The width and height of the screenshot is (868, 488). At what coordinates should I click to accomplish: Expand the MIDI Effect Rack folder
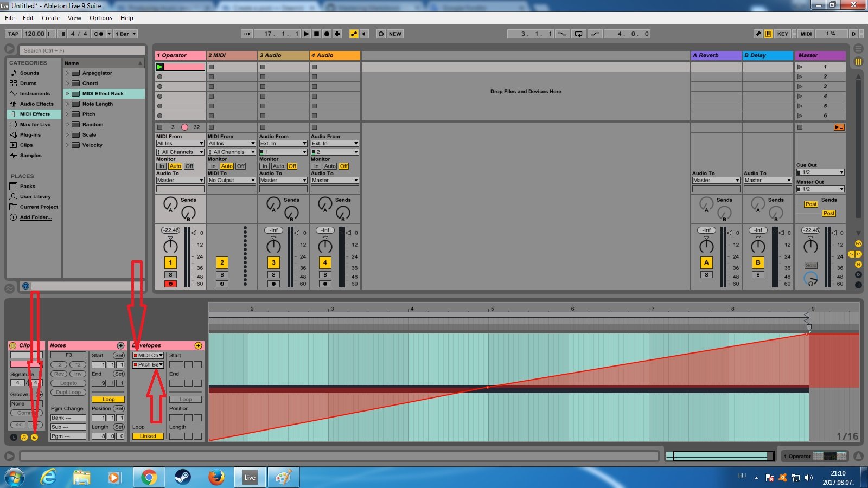click(67, 93)
